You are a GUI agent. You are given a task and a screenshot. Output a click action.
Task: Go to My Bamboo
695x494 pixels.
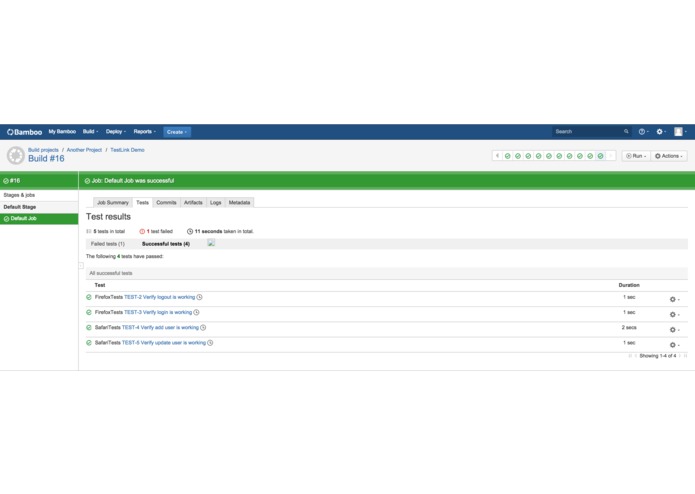coord(62,132)
